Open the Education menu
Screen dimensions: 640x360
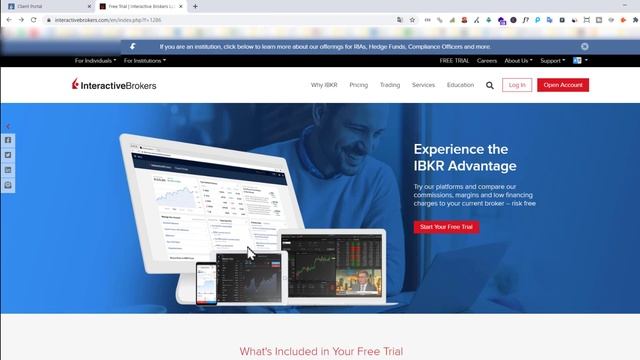click(x=460, y=85)
